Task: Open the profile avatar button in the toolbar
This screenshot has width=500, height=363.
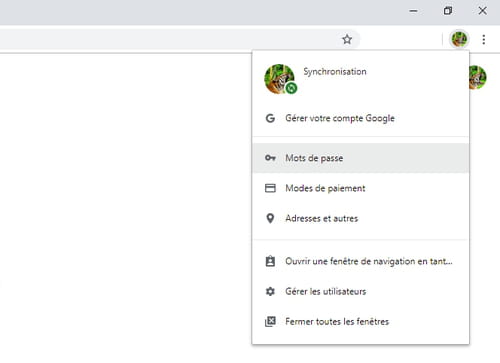Action: pos(459,39)
